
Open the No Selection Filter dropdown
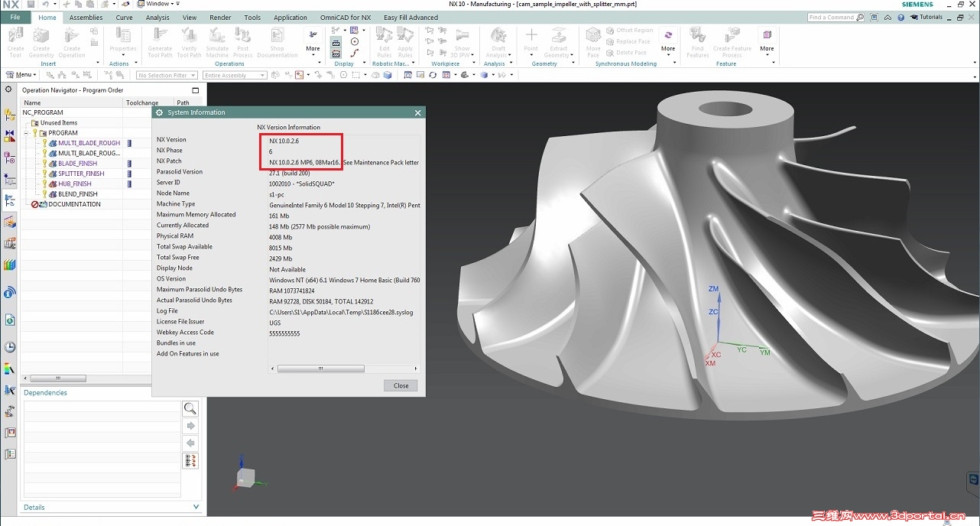point(167,75)
